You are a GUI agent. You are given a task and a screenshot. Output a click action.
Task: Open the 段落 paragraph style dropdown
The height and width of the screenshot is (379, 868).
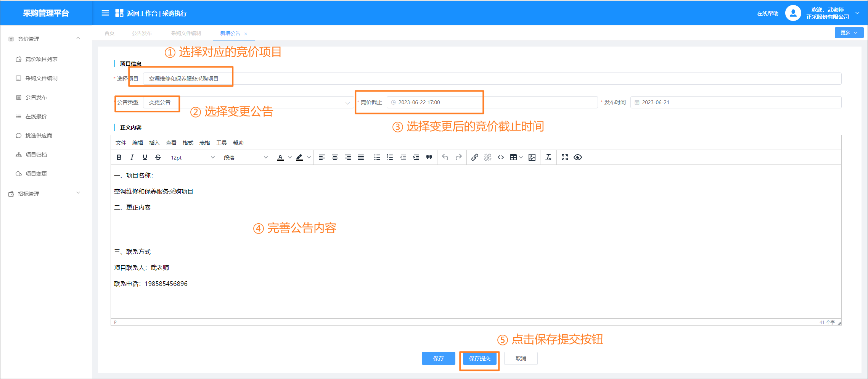click(x=245, y=158)
